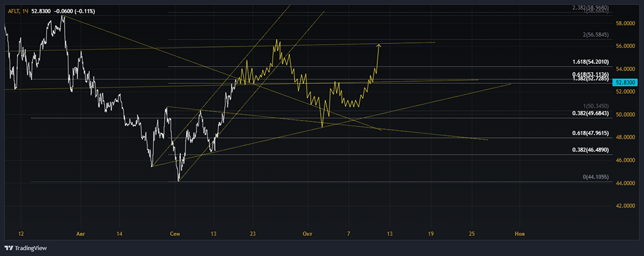The width and height of the screenshot is (644, 256).
Task: Click the 52.0000 price axis value
Action: (x=625, y=92)
